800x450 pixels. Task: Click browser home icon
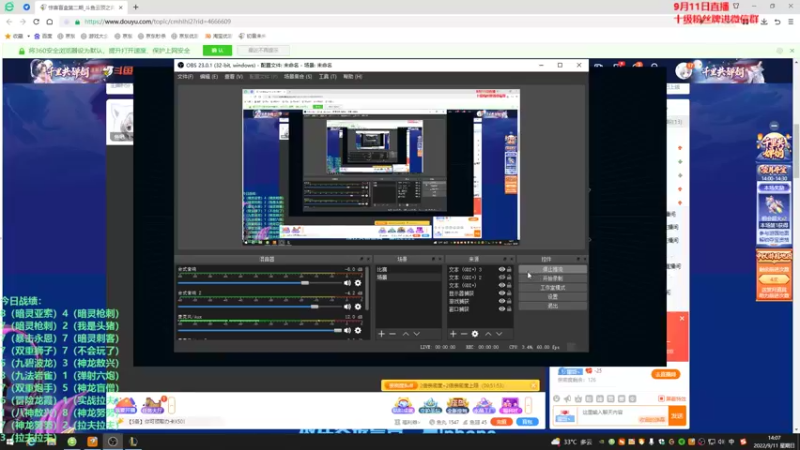pyautogui.click(x=49, y=21)
